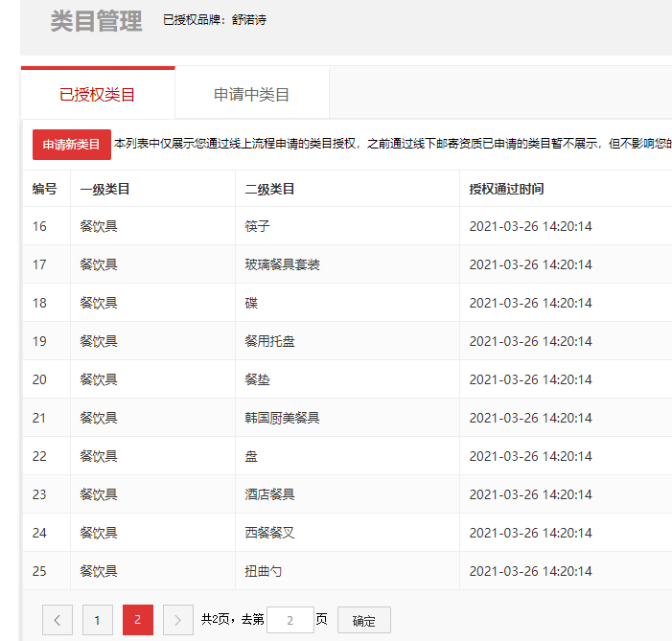Screen dimensions: 672x641
Task: Click the 授权通过时间 column header
Action: pyautogui.click(x=506, y=189)
